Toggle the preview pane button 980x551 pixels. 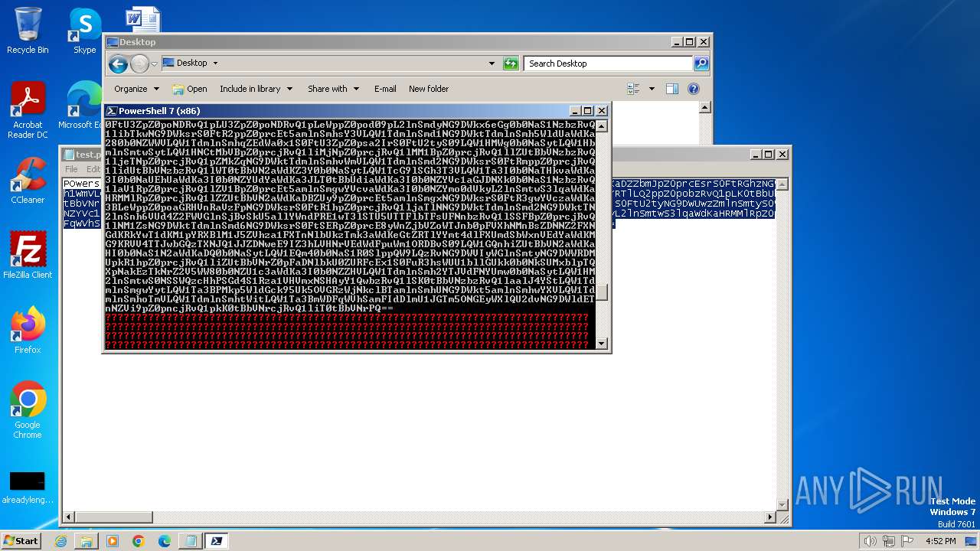click(x=672, y=89)
